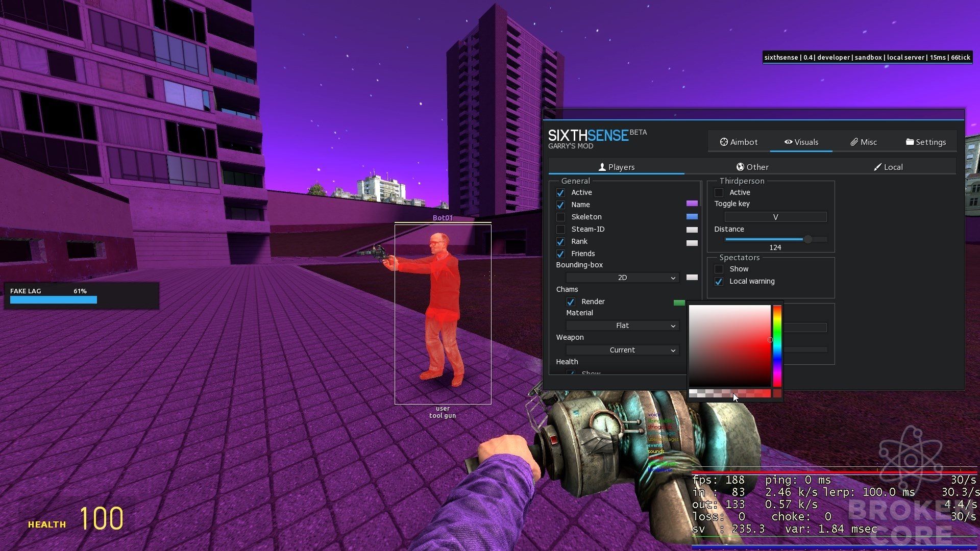Click the Aimbot crosshair icon
The height and width of the screenshot is (551, 980).
point(724,142)
